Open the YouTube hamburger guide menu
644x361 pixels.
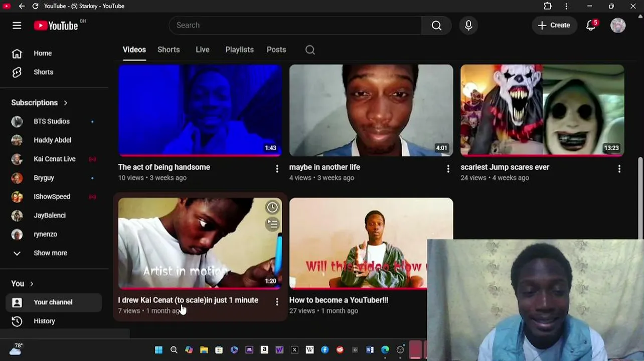17,25
